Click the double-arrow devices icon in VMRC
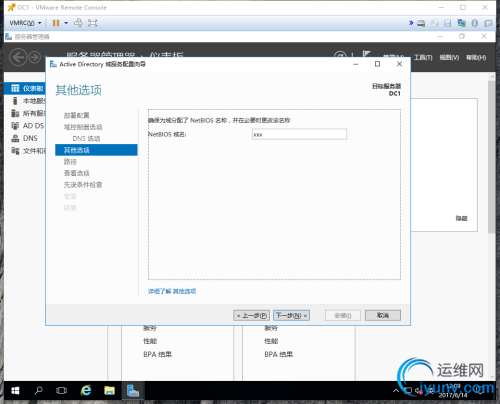This screenshot has height=404, width=500. pyautogui.click(x=411, y=23)
